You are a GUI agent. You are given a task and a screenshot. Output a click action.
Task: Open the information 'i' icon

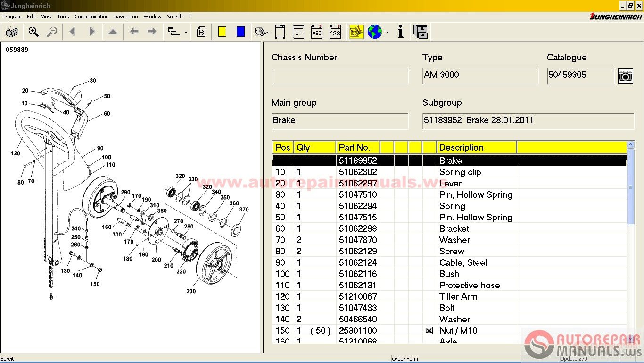tap(401, 32)
